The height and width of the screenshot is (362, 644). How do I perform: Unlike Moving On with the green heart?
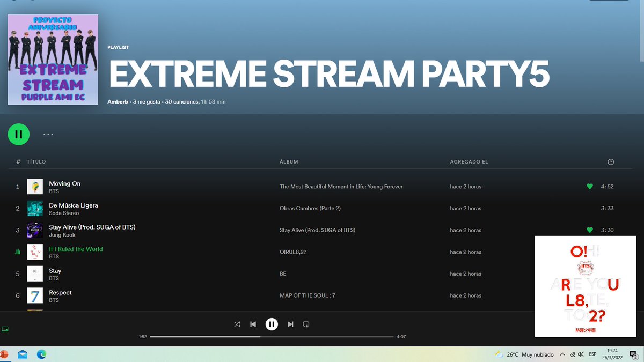590,187
